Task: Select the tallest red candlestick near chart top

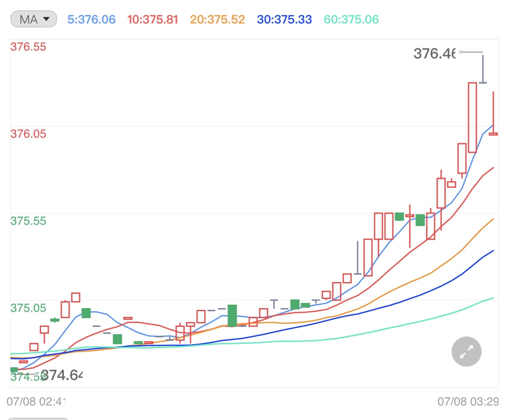Action: point(472,118)
